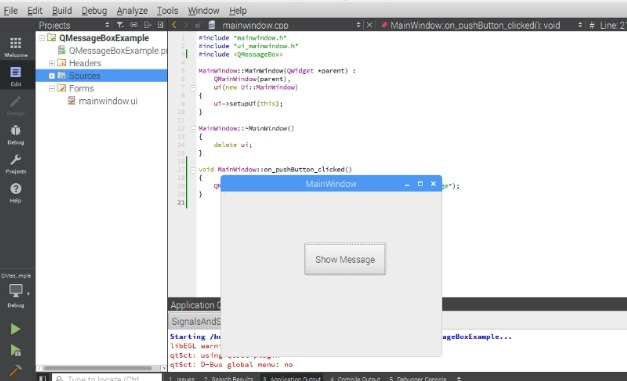Start debugging with the run-debug arrow
Image resolution: width=627 pixels, height=381 pixels.
coord(15,350)
